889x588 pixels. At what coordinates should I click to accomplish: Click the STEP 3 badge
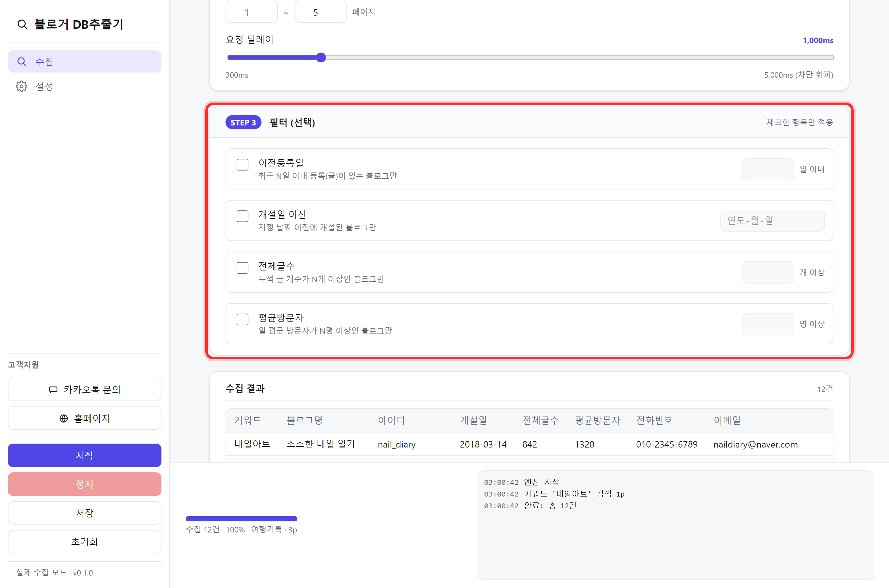coord(243,122)
